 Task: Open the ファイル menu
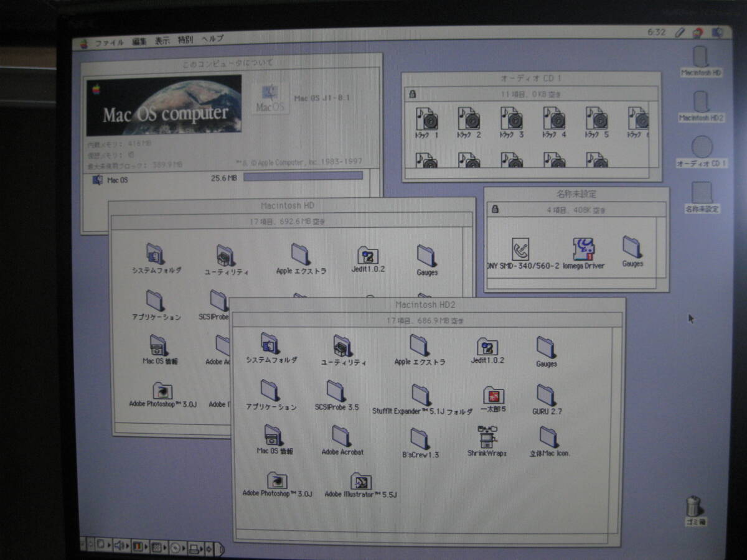[108, 43]
